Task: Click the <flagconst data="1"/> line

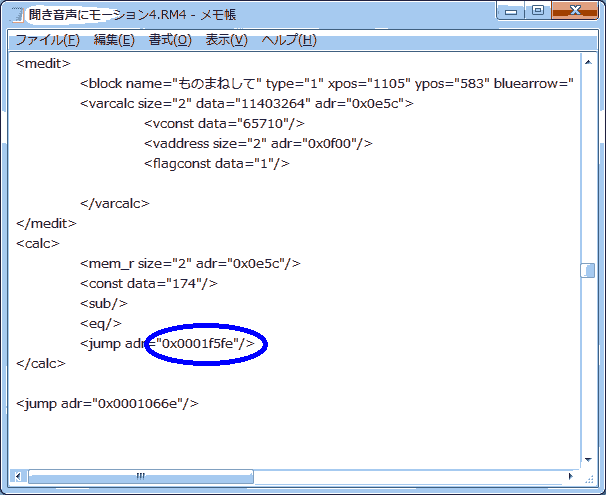Action: point(216,164)
